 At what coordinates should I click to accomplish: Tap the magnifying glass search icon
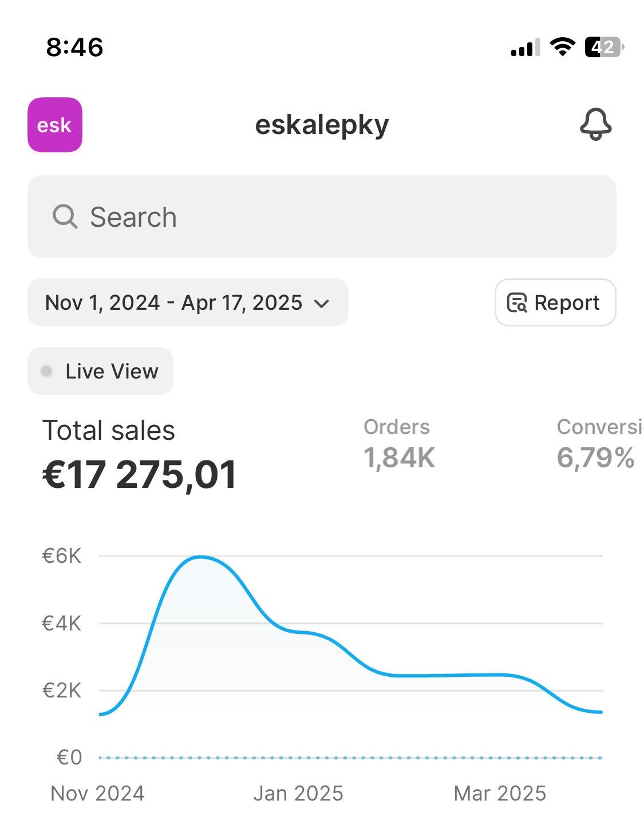pos(65,217)
